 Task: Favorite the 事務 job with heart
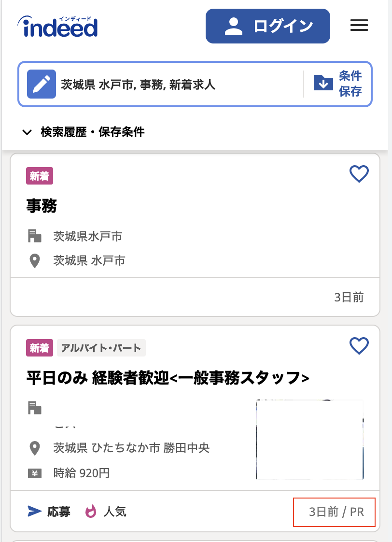pyautogui.click(x=359, y=174)
